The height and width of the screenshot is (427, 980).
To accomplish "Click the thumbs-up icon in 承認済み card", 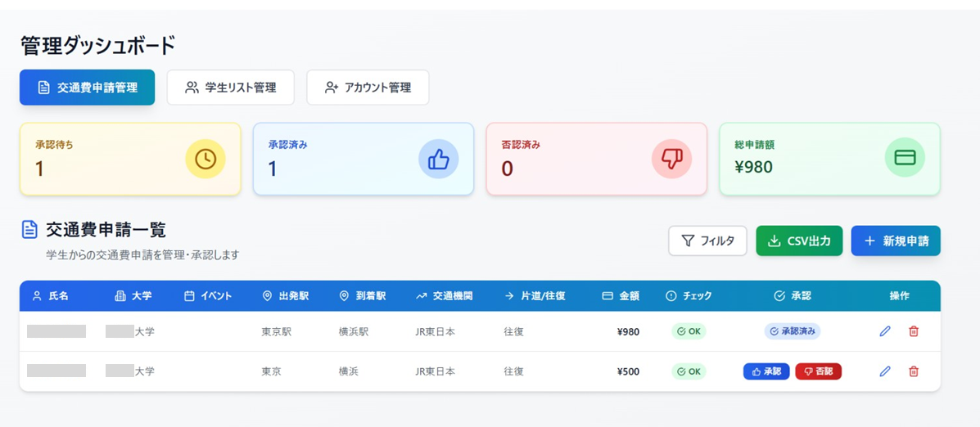I will click(439, 159).
